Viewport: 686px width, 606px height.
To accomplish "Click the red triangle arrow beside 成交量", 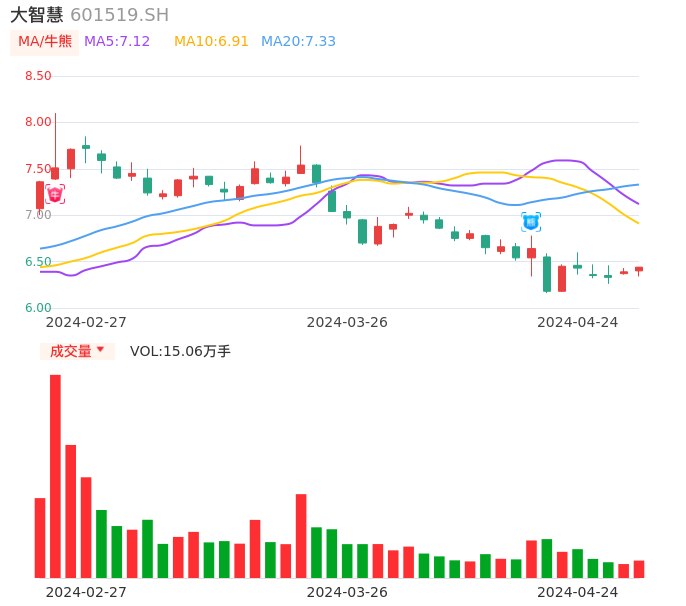I will click(x=100, y=350).
